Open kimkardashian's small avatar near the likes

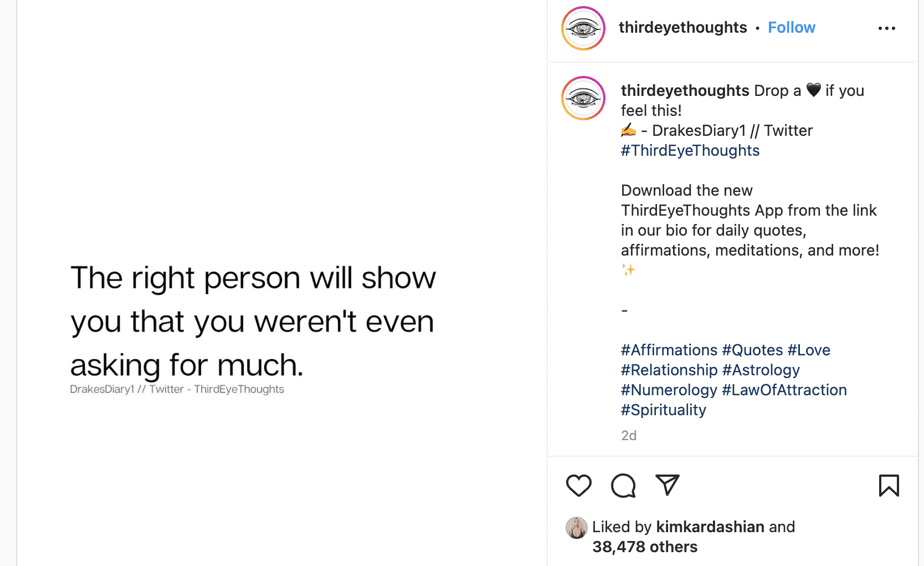pyautogui.click(x=577, y=527)
